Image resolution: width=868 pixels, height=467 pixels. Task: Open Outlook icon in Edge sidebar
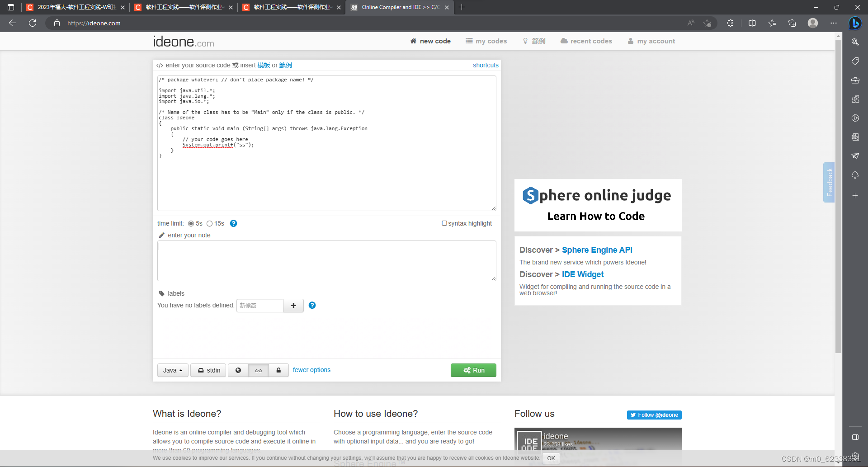tap(855, 137)
